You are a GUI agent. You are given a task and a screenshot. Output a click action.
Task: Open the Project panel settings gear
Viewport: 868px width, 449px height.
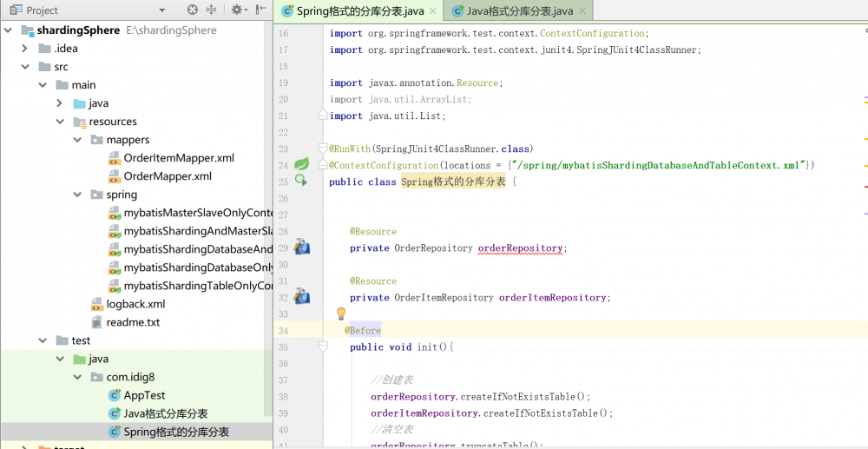(x=236, y=10)
